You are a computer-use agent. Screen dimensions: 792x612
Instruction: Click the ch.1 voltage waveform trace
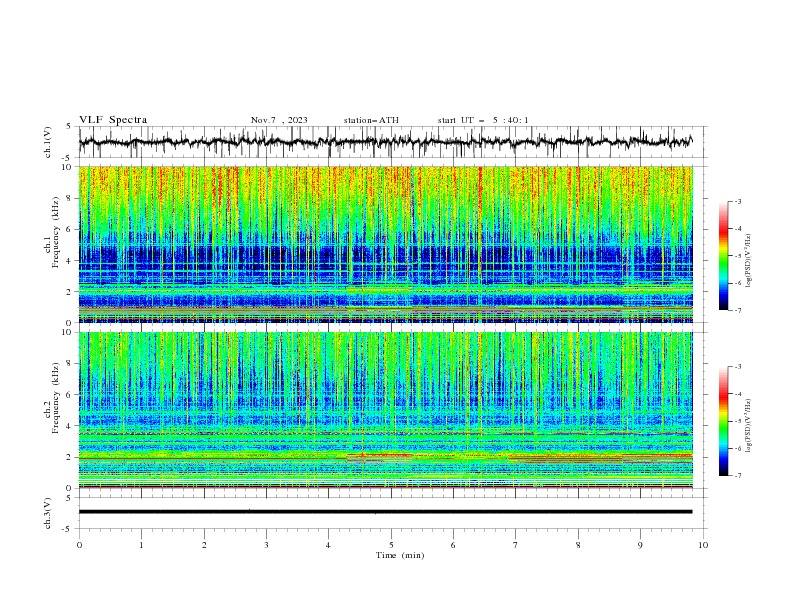pos(385,142)
